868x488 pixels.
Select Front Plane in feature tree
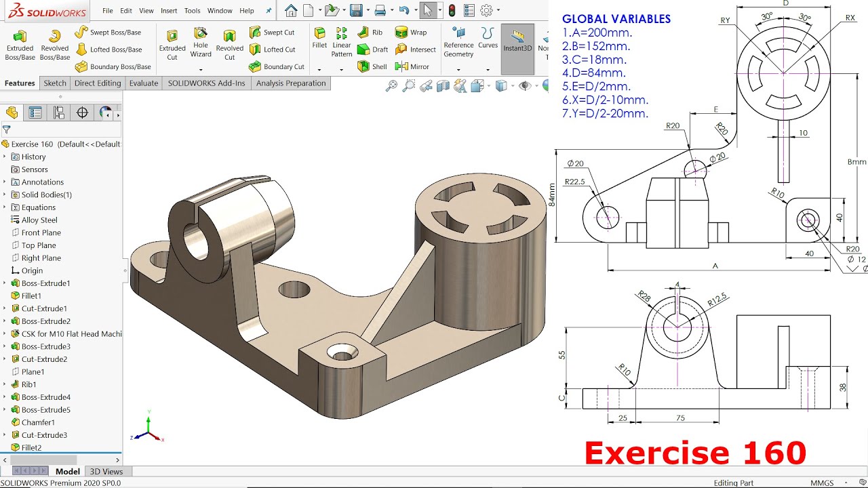point(36,232)
